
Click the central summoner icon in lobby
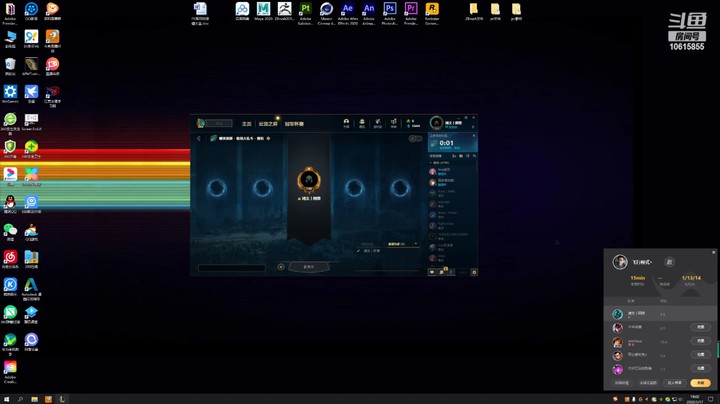click(x=309, y=180)
